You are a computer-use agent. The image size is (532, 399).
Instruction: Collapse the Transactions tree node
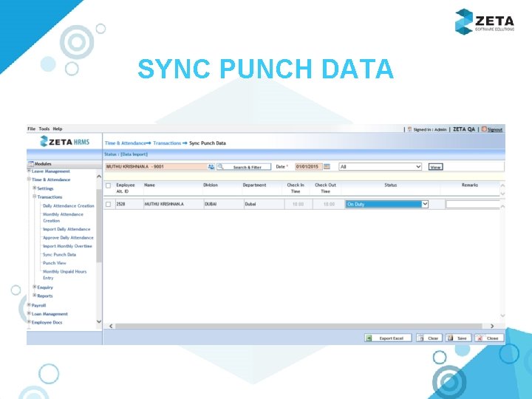point(35,196)
